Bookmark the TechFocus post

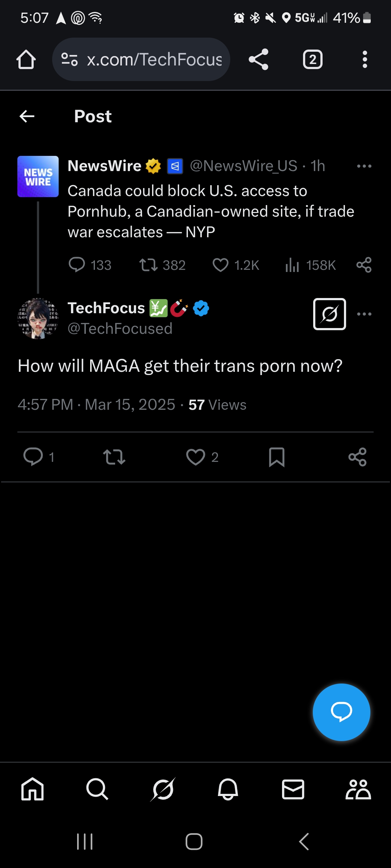point(277,457)
